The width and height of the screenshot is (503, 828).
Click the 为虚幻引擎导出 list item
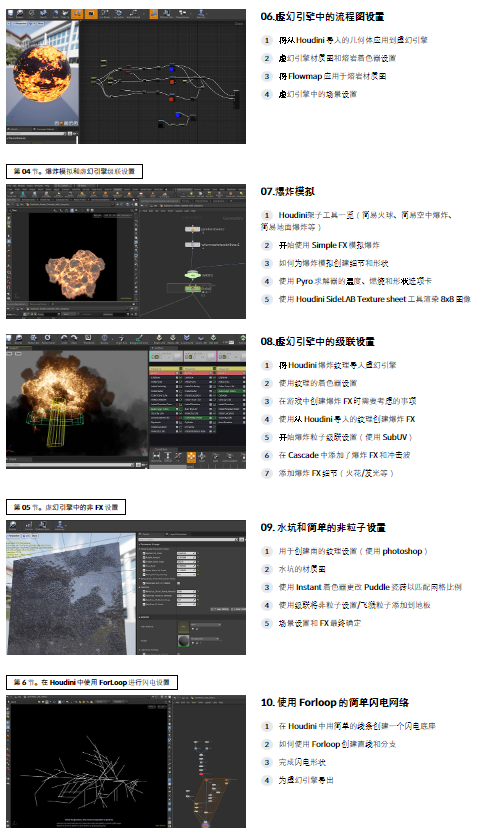306,780
